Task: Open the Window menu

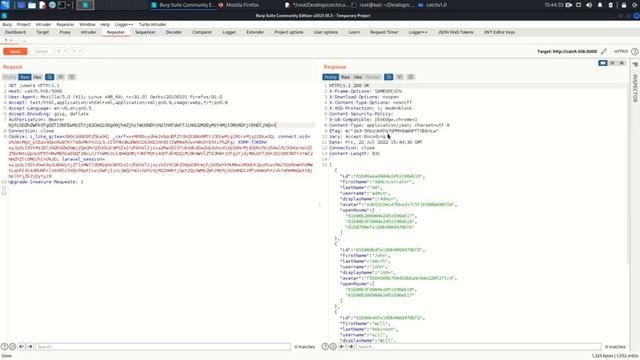Action: click(x=87, y=24)
